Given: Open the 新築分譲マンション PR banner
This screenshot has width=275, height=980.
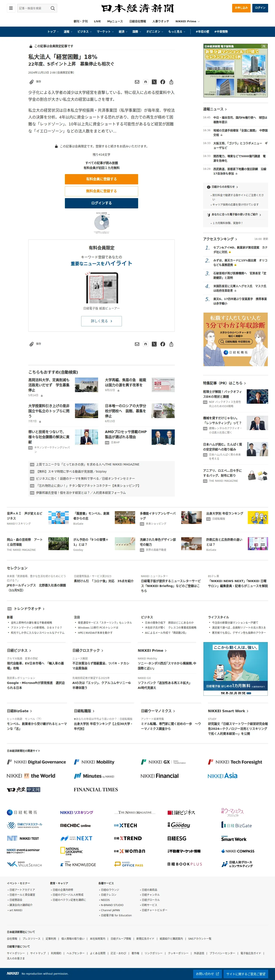Looking at the screenshot, I should click(x=236, y=70).
